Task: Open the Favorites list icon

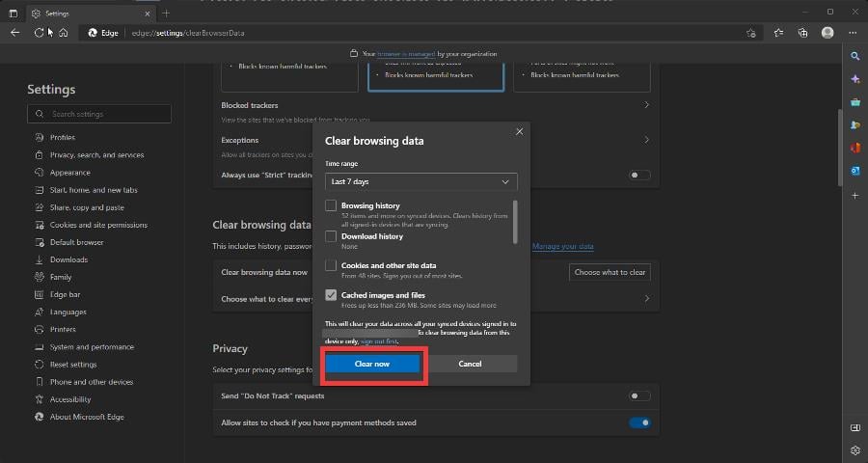Action: point(778,33)
